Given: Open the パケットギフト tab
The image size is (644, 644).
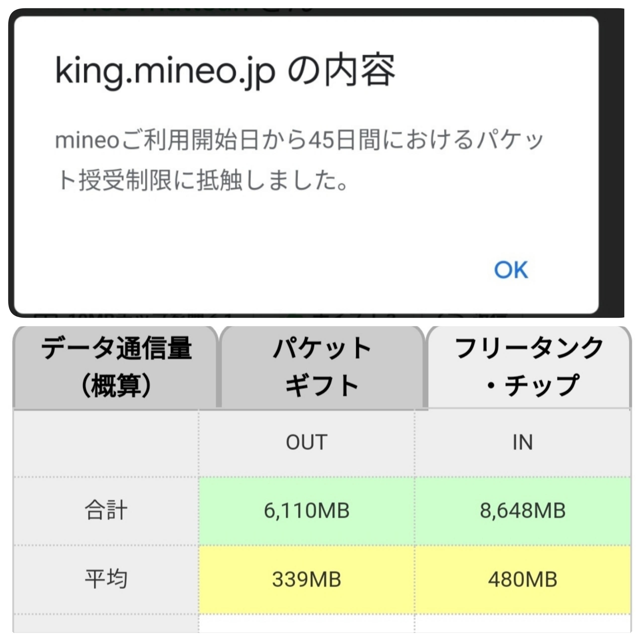Looking at the screenshot, I should [322, 367].
